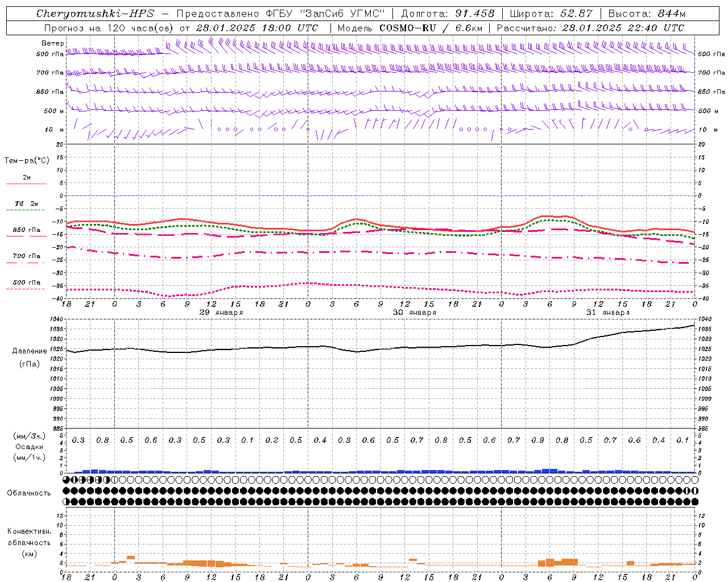Viewport: 728px width, 582px height.
Task: Select the Долгота: 91.458 header field
Action: tap(448, 14)
